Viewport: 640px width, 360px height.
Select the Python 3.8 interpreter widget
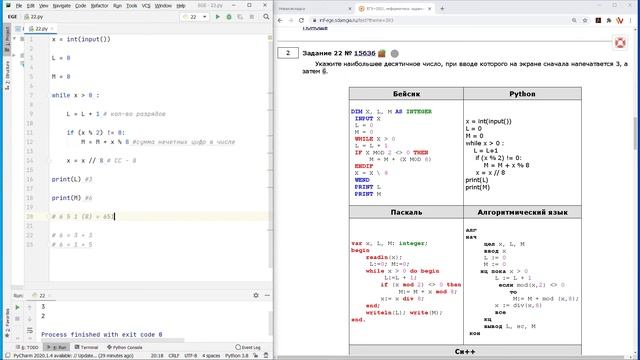pos(237,356)
